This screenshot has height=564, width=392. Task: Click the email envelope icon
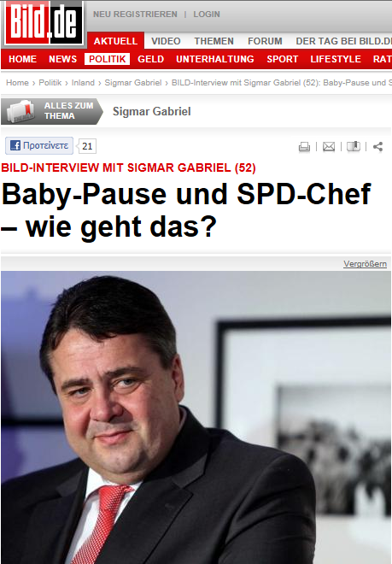(x=329, y=147)
